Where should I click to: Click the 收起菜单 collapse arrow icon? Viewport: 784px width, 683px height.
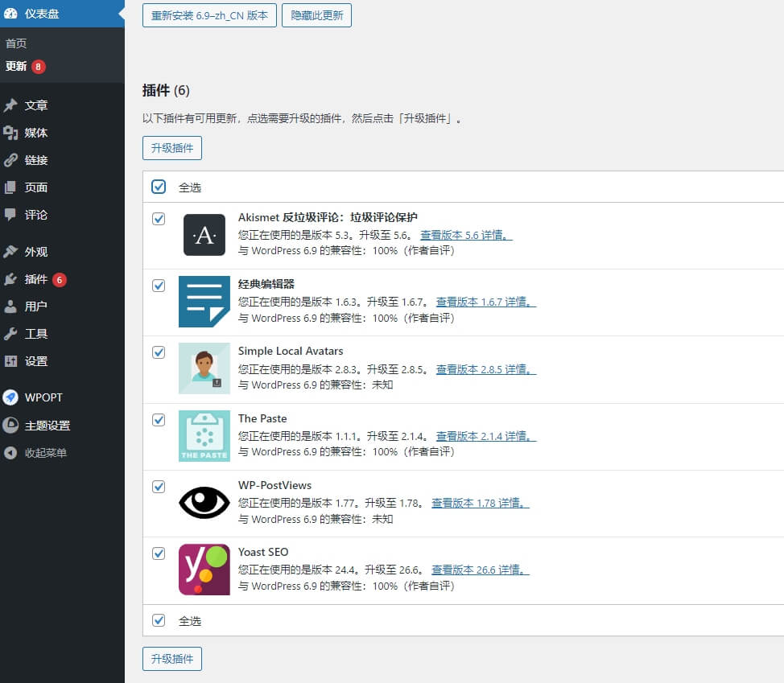10,453
